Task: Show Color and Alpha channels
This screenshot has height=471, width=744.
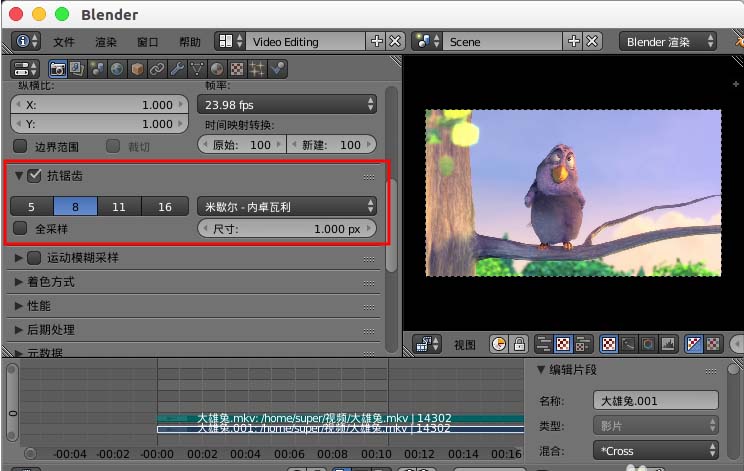Action: (694, 344)
